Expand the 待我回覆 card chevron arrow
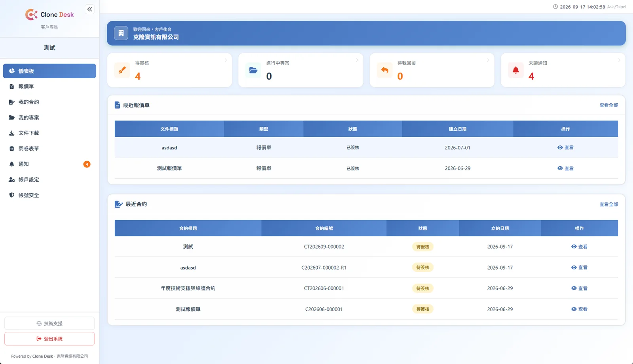Screen dimensions: 633x364 click(x=488, y=60)
